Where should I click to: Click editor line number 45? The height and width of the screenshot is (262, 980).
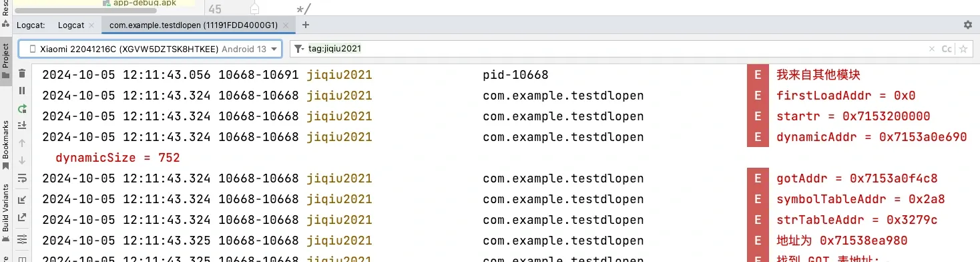(215, 9)
